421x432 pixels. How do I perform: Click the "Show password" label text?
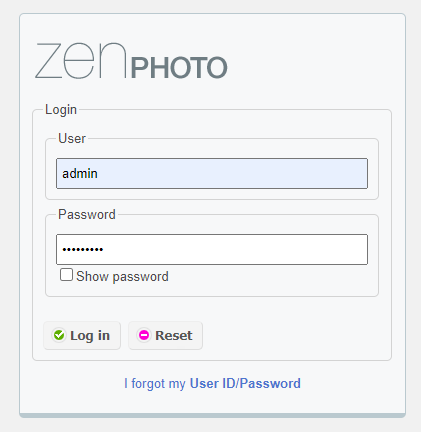tap(122, 276)
